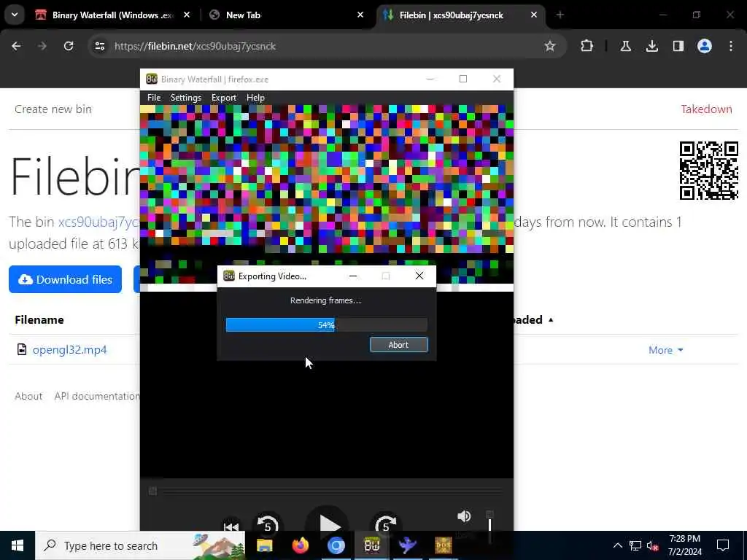Click muted volume icon in tray

653,545
